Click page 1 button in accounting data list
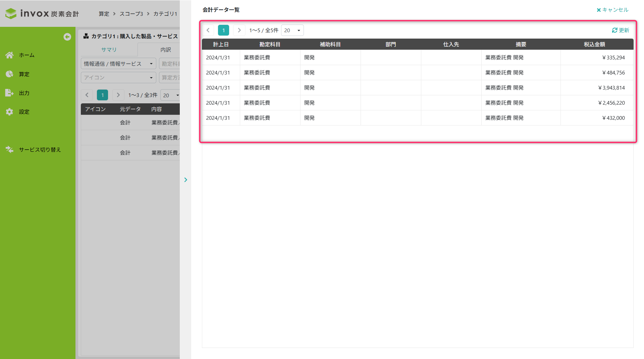Screen dimensions: 644x359 pyautogui.click(x=223, y=30)
